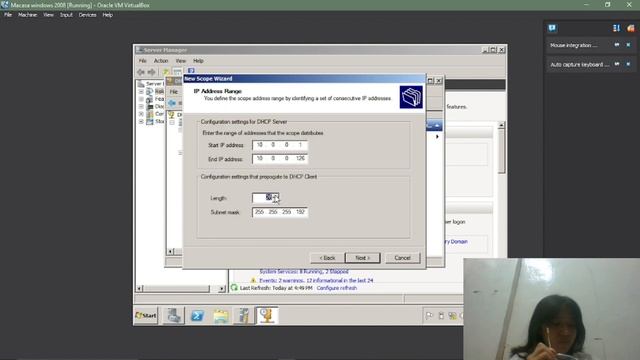Open the File menu in DHCP window
640x360 pixels.
(x=174, y=92)
